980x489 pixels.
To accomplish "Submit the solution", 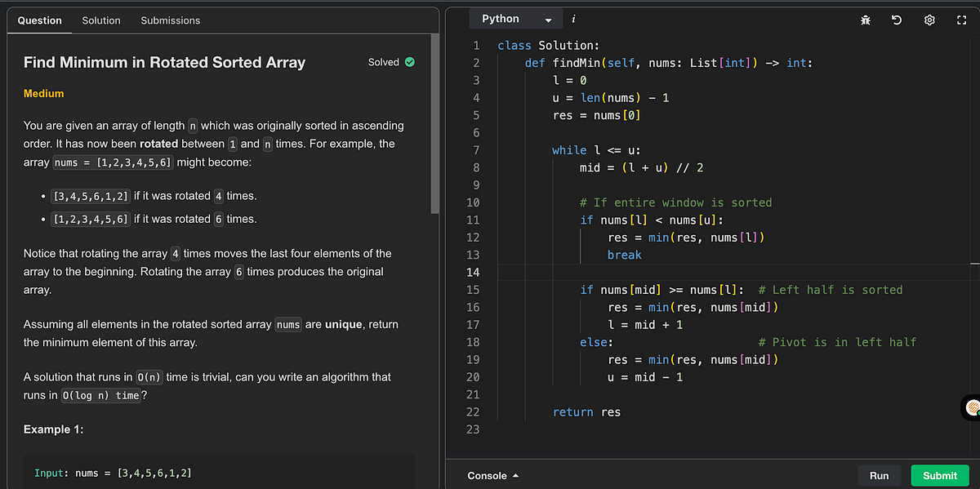I will 939,475.
